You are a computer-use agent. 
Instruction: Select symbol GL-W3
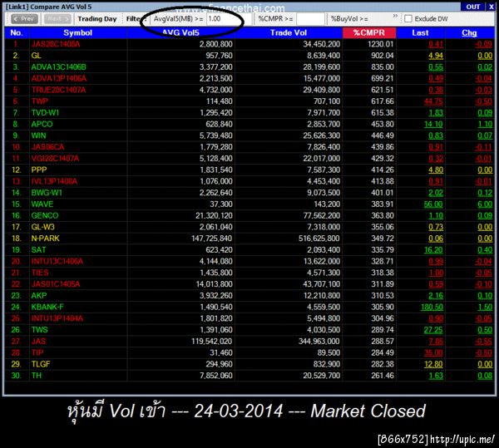pos(42,228)
